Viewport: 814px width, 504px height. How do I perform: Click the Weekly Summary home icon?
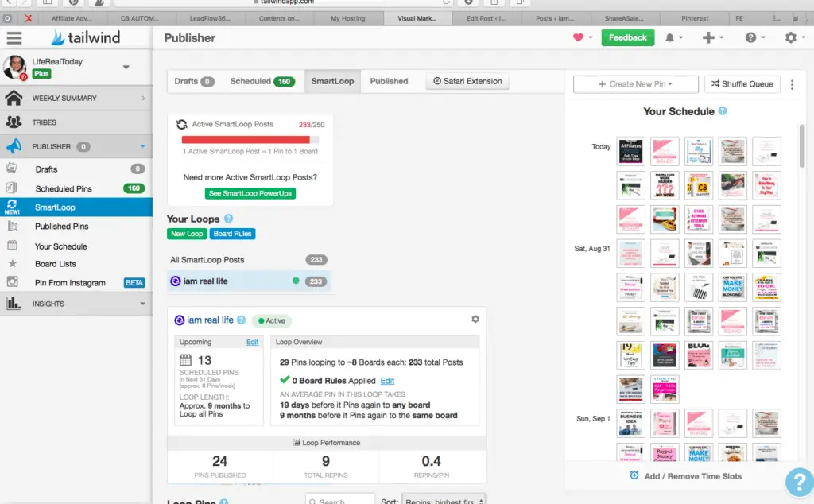click(x=14, y=98)
